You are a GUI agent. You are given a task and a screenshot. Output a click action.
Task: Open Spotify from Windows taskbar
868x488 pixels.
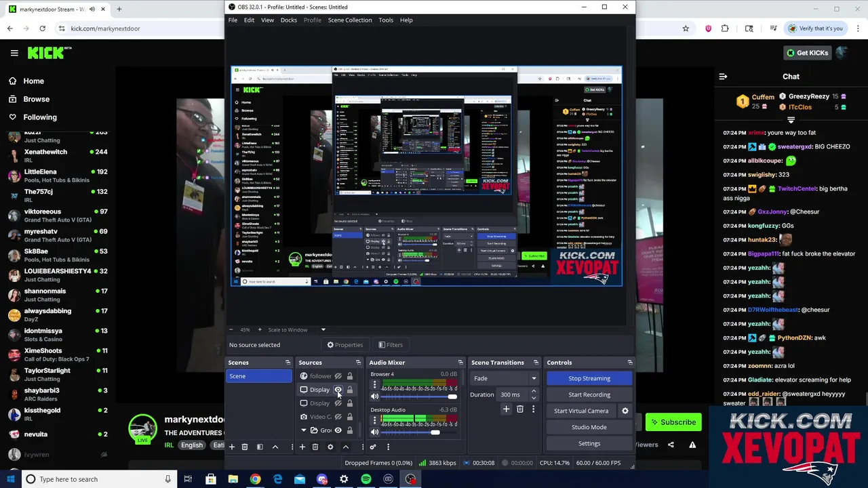click(x=366, y=479)
